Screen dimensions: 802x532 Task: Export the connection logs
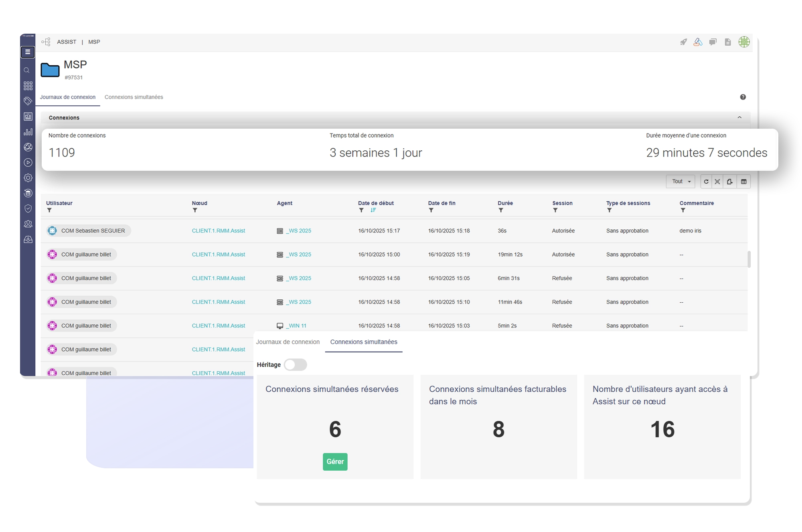[x=730, y=181]
